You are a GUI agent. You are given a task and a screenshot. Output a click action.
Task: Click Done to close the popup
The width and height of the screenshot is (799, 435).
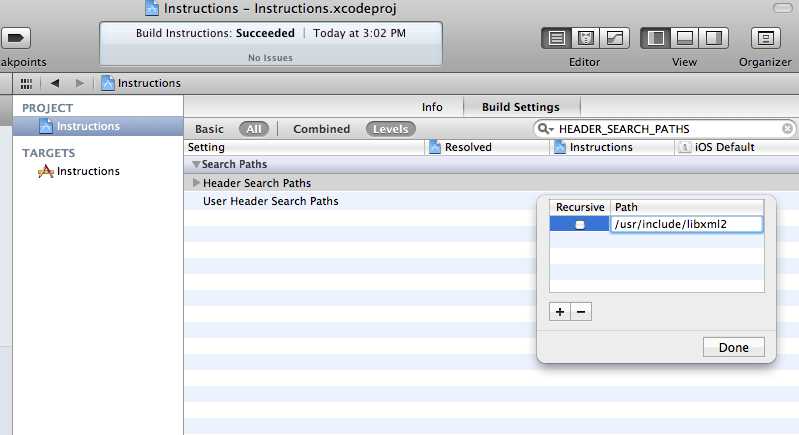(x=734, y=347)
